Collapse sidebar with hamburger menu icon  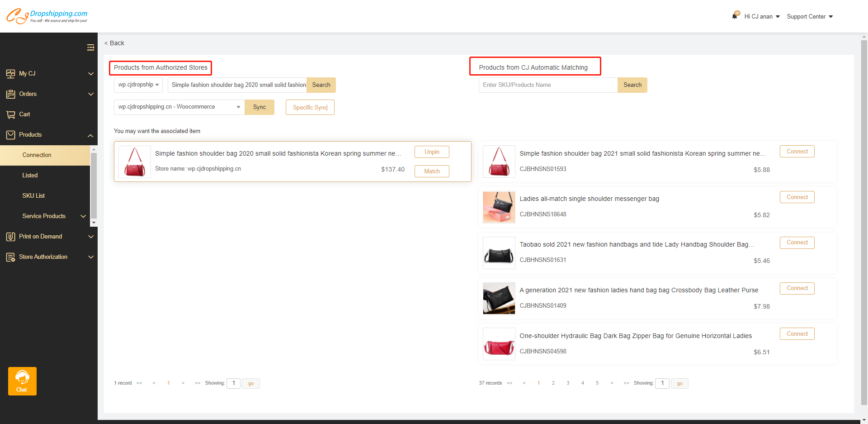(x=90, y=48)
